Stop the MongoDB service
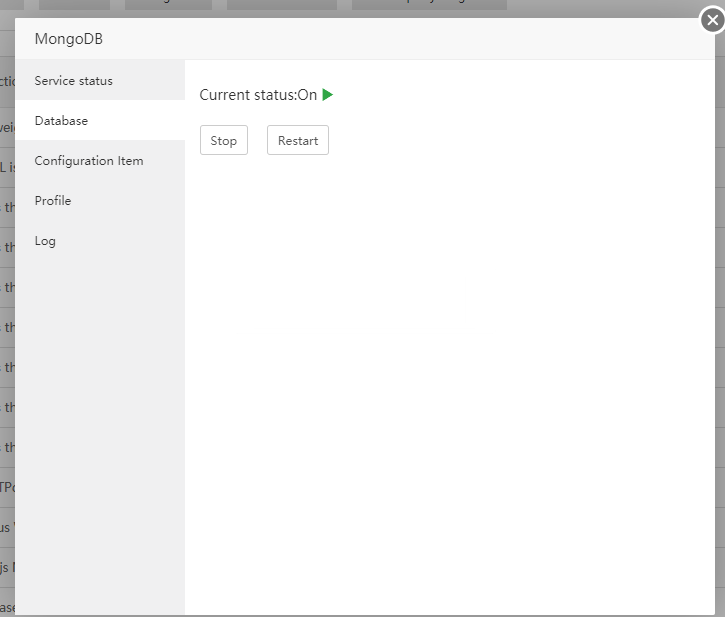This screenshot has width=725, height=617. (224, 140)
